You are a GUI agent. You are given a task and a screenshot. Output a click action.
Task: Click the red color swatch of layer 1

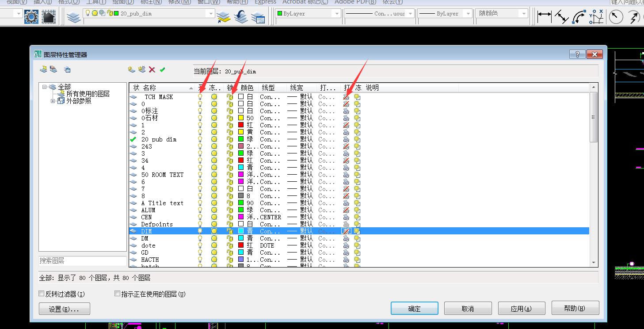(241, 125)
